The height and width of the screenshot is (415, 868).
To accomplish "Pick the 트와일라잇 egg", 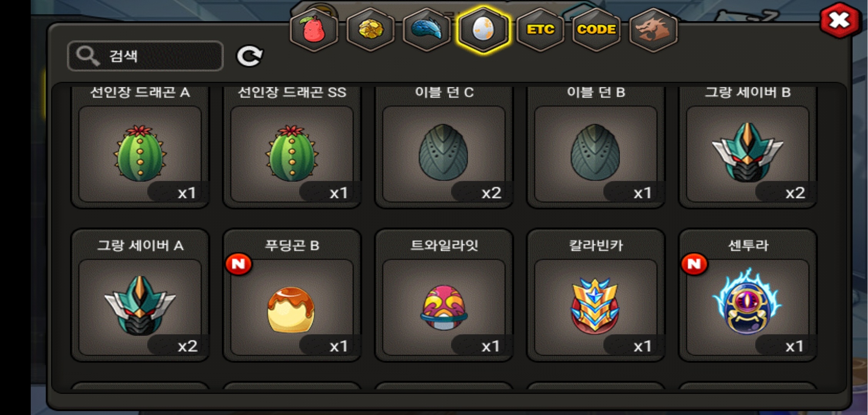I will (x=444, y=295).
